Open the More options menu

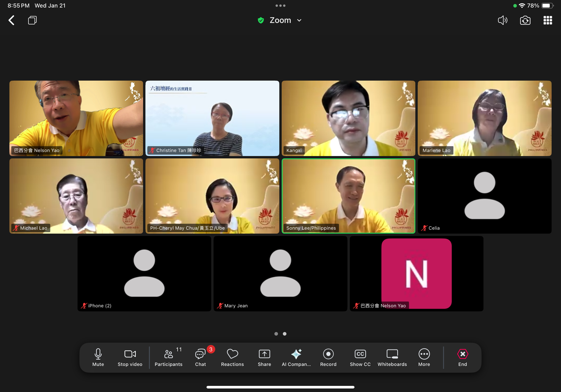(424, 357)
